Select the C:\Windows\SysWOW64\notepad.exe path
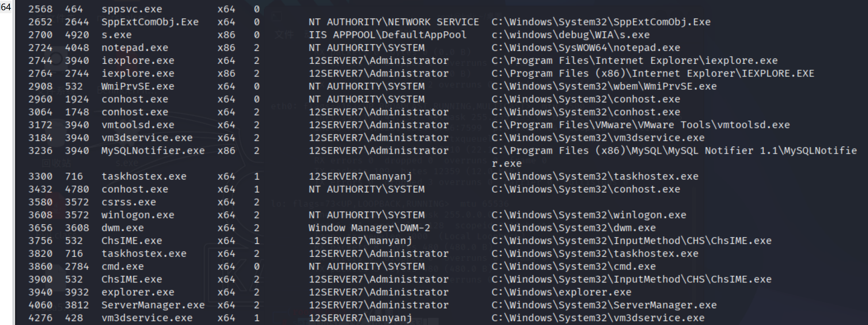This screenshot has width=868, height=325. 586,48
